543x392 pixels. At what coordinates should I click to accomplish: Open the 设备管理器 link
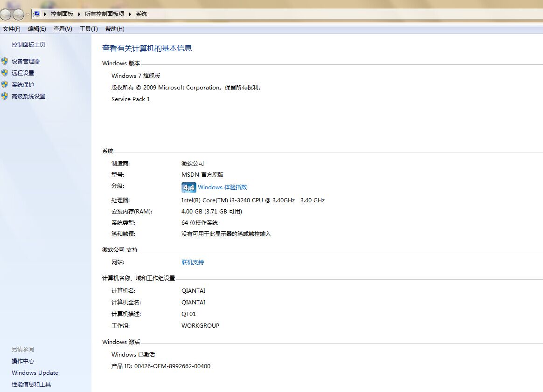[x=26, y=61]
